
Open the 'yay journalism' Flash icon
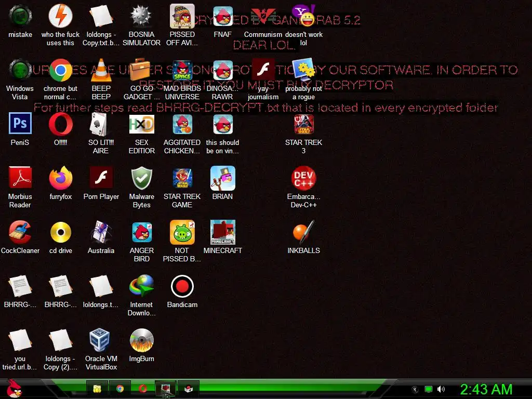click(x=263, y=70)
